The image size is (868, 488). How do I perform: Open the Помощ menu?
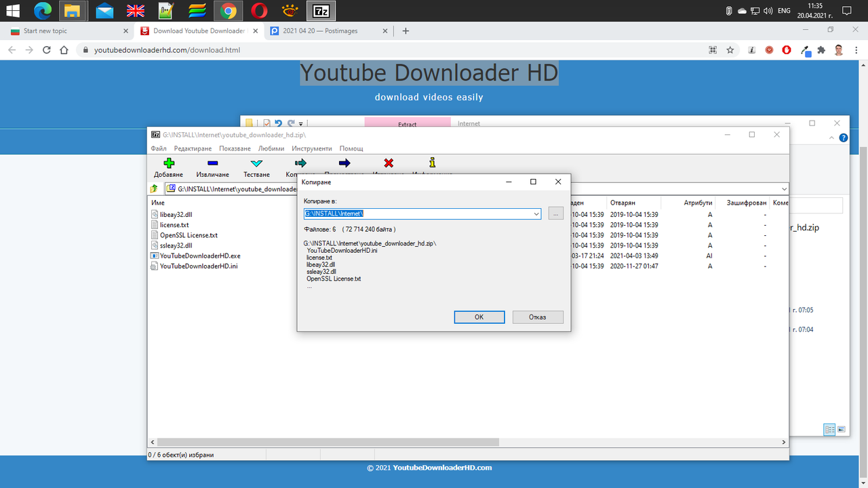pos(351,148)
